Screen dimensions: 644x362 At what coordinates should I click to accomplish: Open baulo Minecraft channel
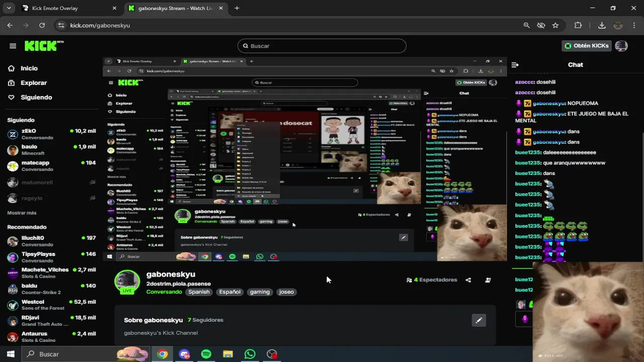click(51, 150)
